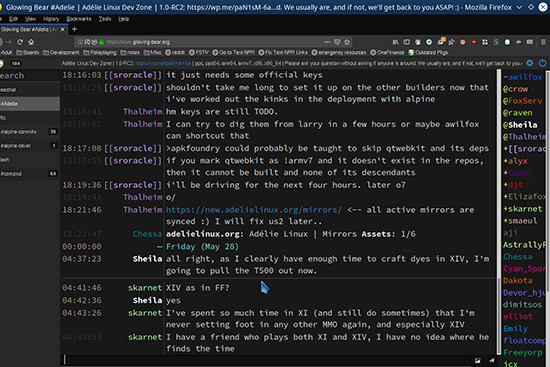Click the Firefox URL address bar
Screen dimensions: 550x367
[214, 42]
